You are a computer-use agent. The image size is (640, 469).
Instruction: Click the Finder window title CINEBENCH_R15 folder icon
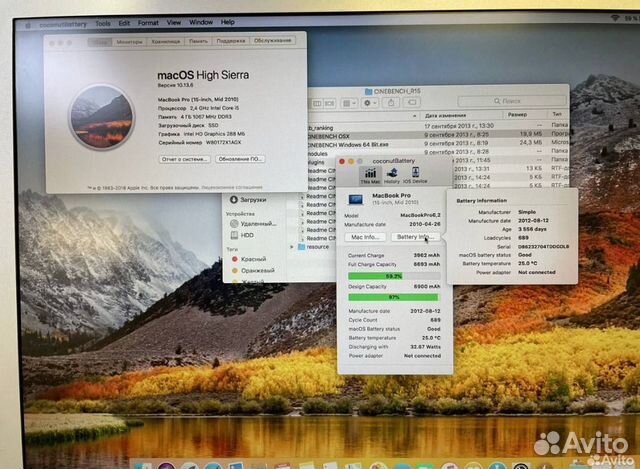[368, 91]
